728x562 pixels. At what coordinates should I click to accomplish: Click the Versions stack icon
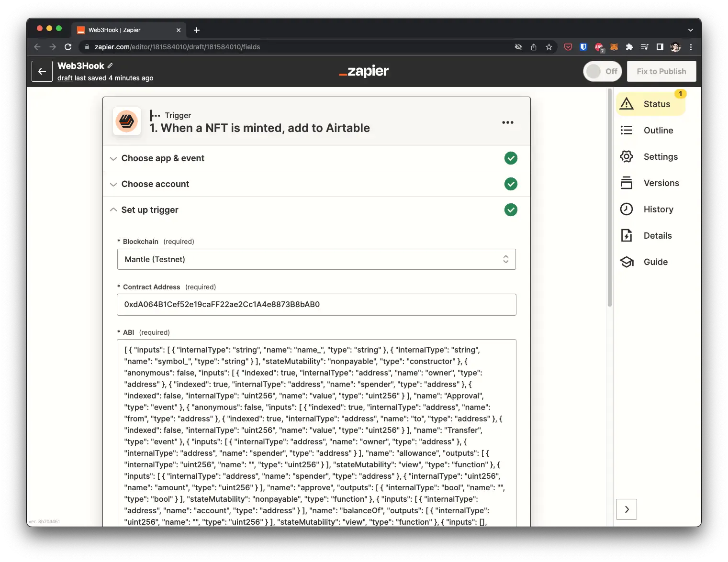coord(627,183)
